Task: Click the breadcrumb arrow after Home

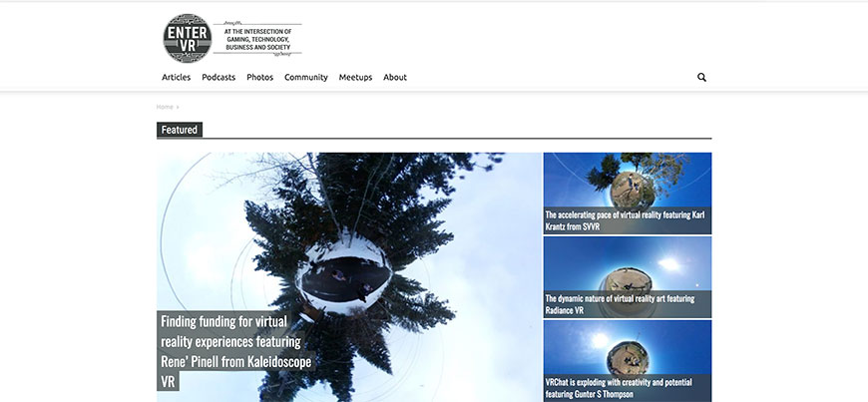Action: click(x=178, y=107)
